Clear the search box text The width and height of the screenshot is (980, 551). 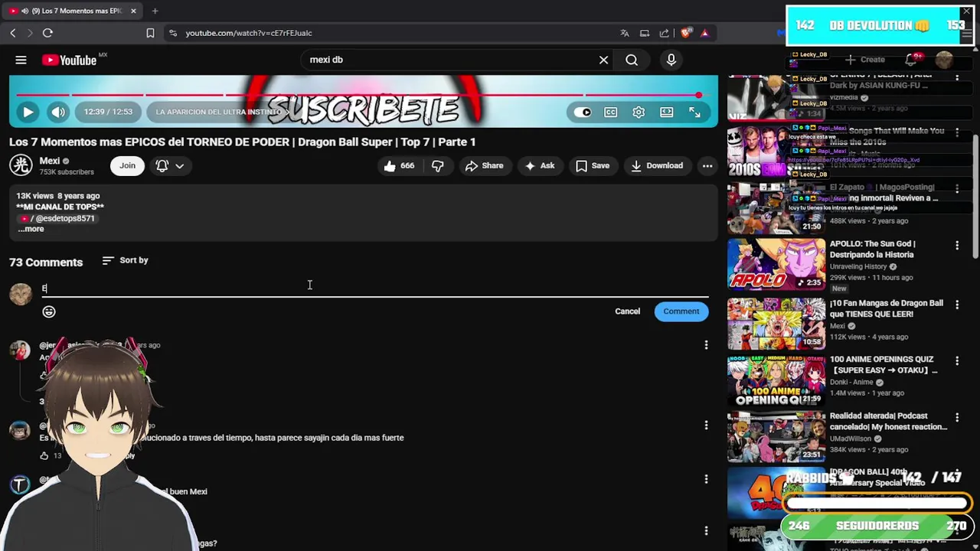coord(603,60)
